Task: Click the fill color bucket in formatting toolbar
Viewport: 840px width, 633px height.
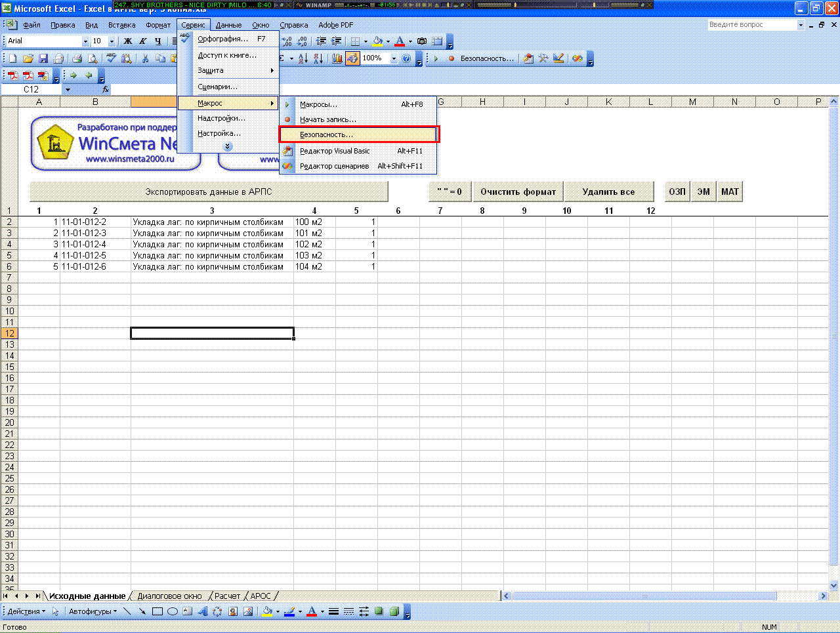Action: coord(377,41)
